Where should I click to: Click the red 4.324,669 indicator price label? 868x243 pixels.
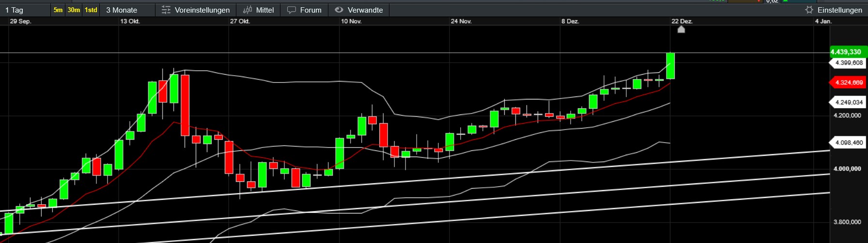(x=849, y=82)
